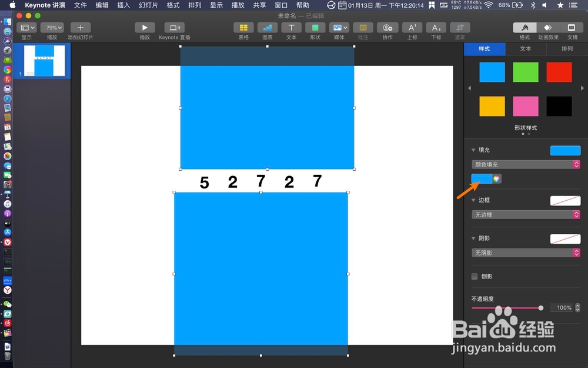
Task: Select the blue shape style swatch
Action: [x=492, y=72]
